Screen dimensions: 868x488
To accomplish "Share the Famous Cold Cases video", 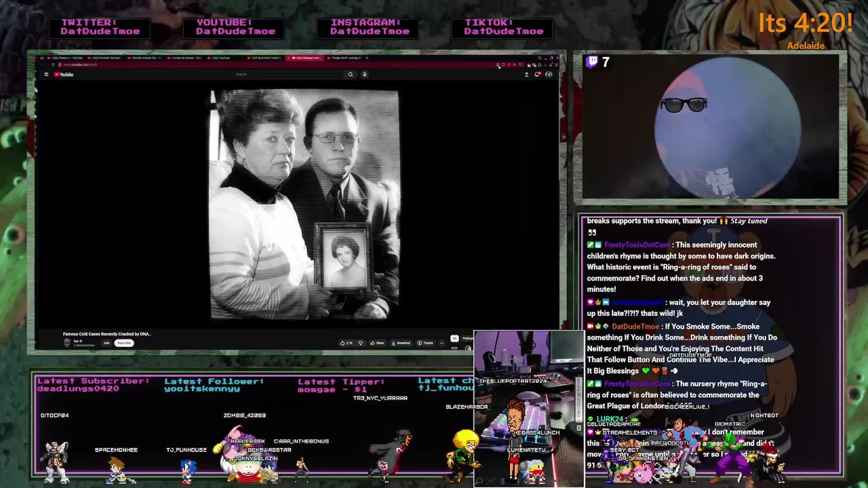I will 377,343.
